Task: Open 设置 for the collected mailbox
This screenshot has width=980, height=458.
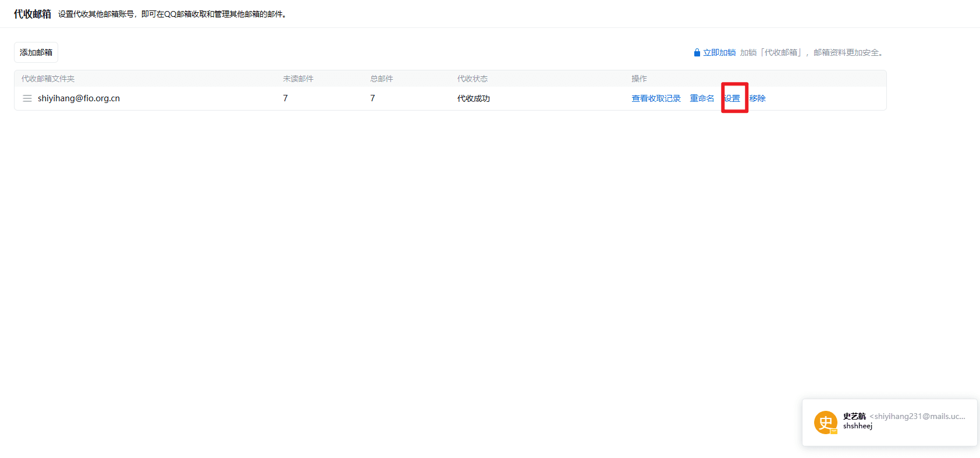Action: [732, 98]
